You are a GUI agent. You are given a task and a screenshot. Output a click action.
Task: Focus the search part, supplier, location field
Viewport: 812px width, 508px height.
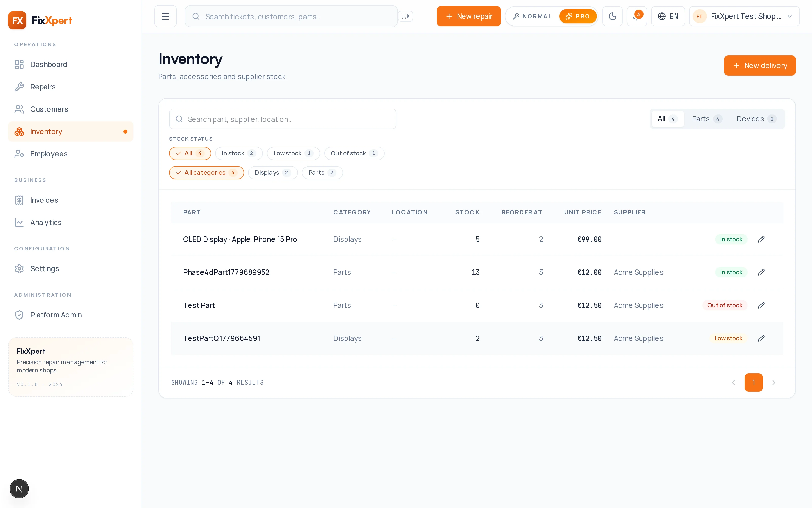tap(282, 119)
